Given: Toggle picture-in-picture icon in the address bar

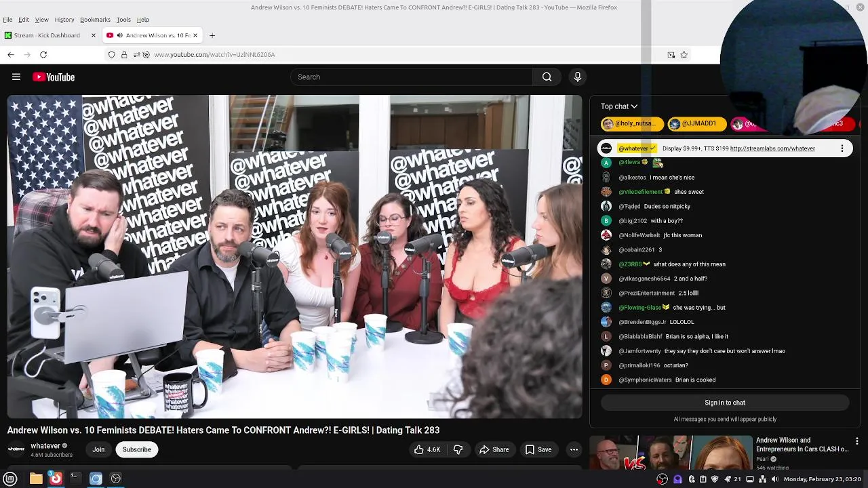Looking at the screenshot, I should point(671,55).
